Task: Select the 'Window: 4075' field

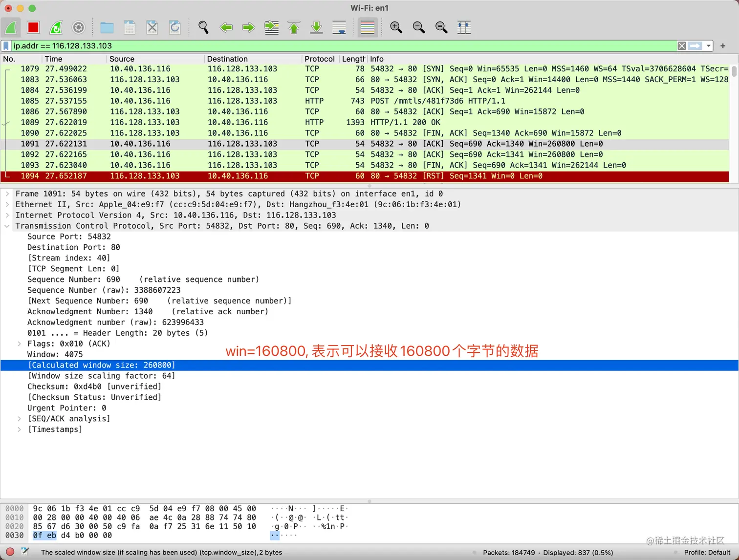Action: tap(55, 355)
